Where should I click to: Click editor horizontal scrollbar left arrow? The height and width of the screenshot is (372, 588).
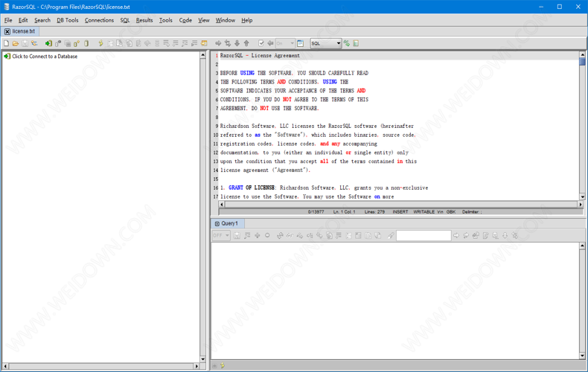[222, 205]
